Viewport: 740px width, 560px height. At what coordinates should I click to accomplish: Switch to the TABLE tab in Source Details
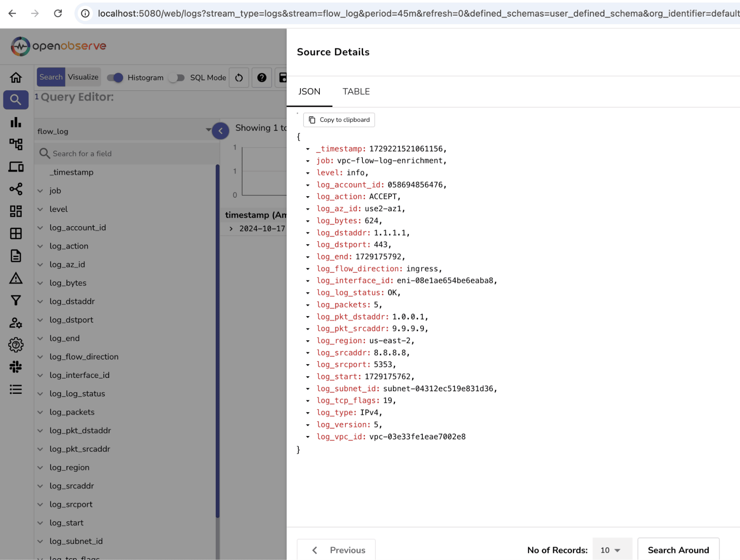[x=356, y=91]
